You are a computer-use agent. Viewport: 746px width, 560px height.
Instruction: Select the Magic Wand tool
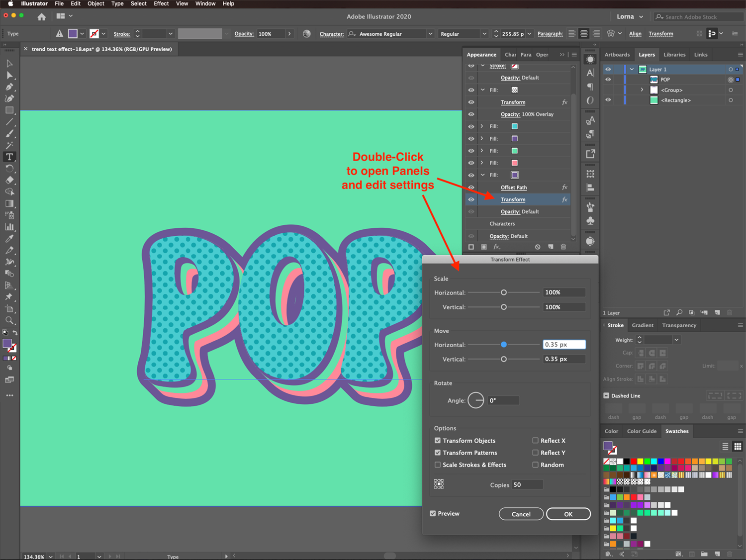coord(9,145)
